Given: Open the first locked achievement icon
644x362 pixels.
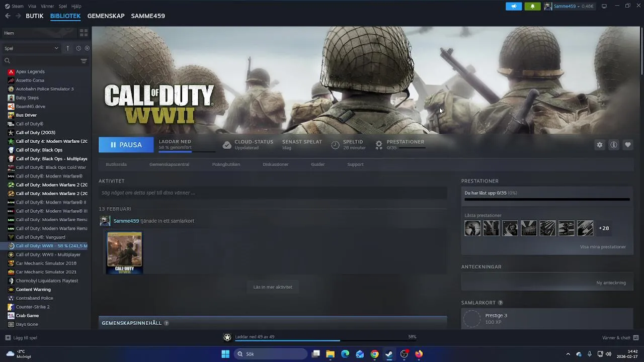Looking at the screenshot, I should [472, 228].
